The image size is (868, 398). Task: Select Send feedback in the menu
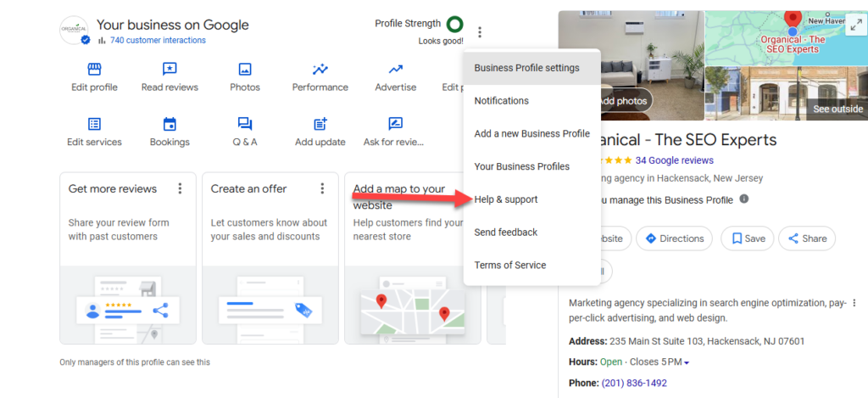pyautogui.click(x=506, y=233)
